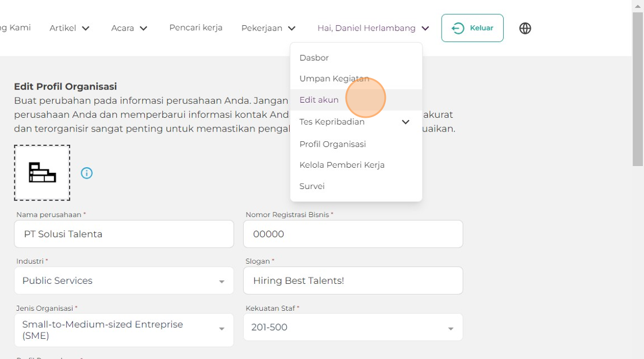Viewport: 644px width, 359px height.
Task: Open the Industri dropdown arrow
Action: [221, 281]
